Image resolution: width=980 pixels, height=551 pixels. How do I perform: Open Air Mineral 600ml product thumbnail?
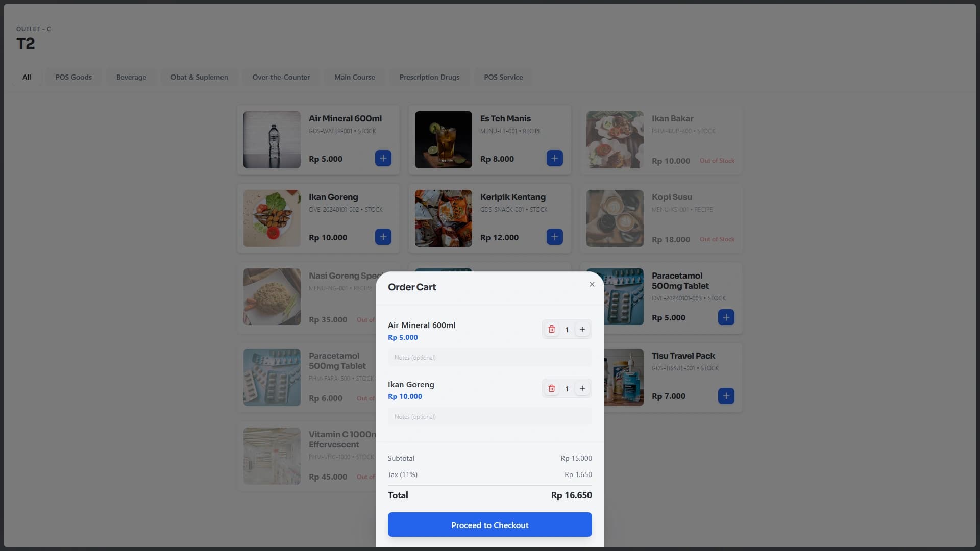point(272,140)
